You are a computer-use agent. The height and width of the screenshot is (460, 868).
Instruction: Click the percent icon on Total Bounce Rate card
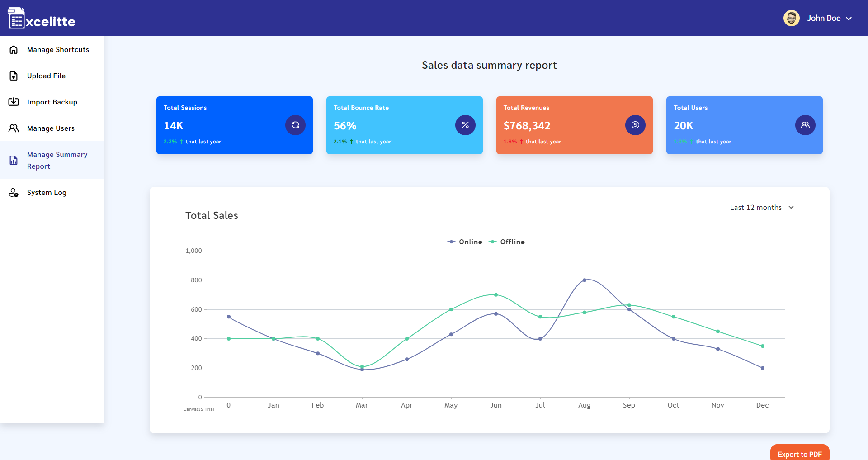[465, 125]
